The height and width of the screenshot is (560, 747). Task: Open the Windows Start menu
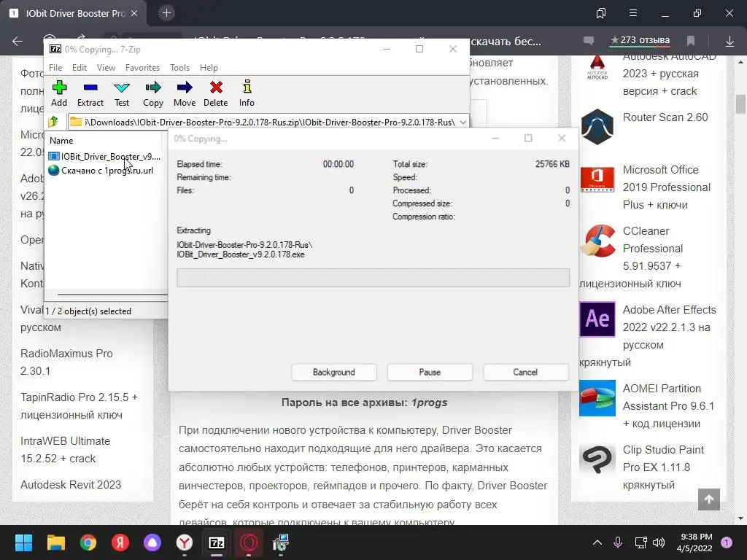tap(23, 542)
